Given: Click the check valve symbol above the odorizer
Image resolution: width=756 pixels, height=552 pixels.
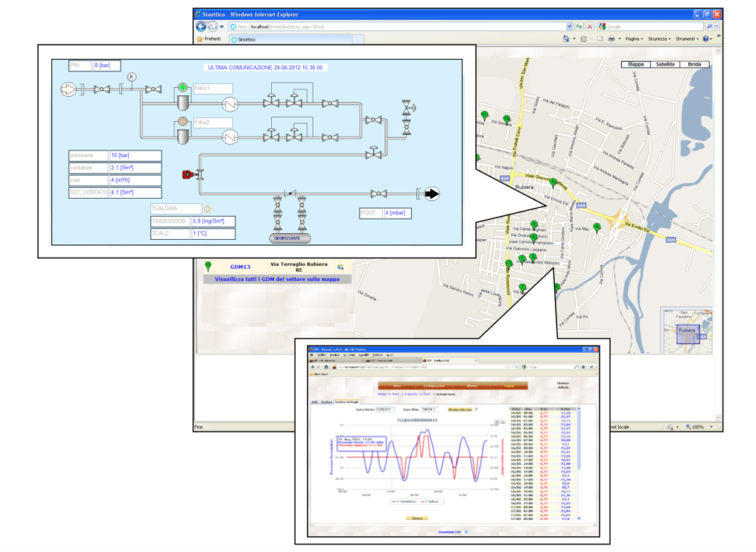Looking at the screenshot, I should point(290,194).
